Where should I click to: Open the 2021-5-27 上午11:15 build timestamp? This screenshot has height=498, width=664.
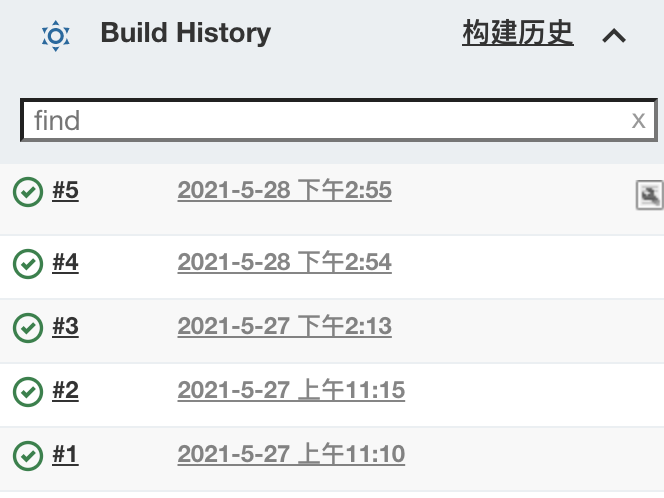291,390
